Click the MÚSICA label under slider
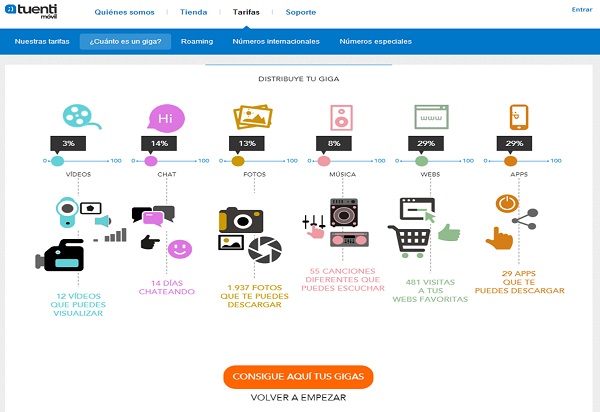This screenshot has height=412, width=600. pos(343,174)
